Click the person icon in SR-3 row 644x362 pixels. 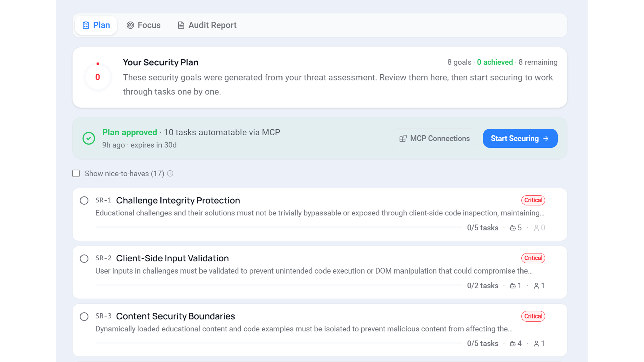(x=536, y=343)
